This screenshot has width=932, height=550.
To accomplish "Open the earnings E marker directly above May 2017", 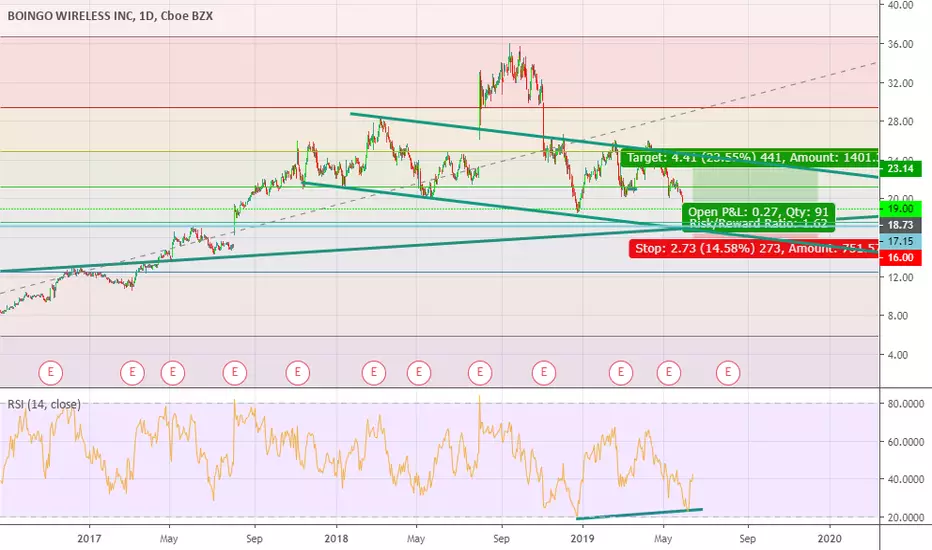I will 172,373.
